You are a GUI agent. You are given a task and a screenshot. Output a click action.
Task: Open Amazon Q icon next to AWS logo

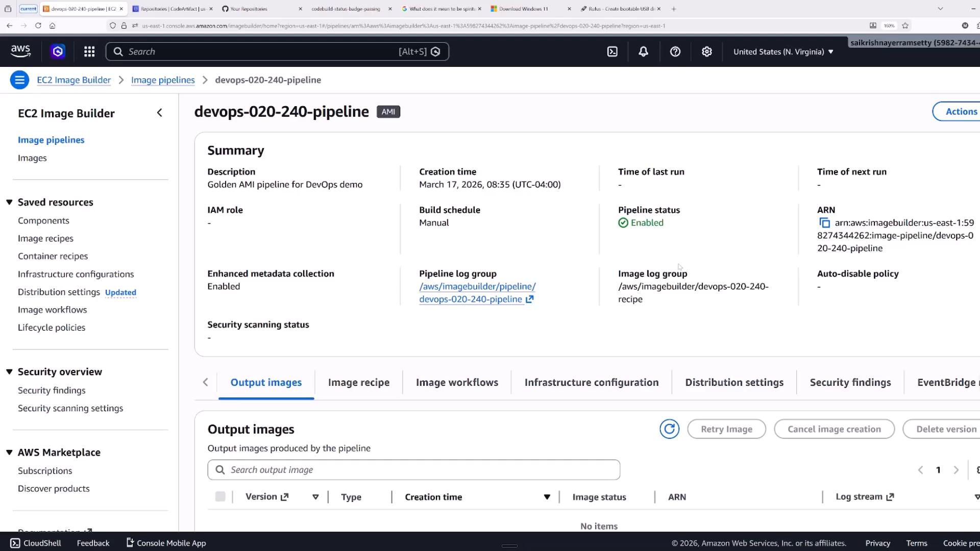58,52
